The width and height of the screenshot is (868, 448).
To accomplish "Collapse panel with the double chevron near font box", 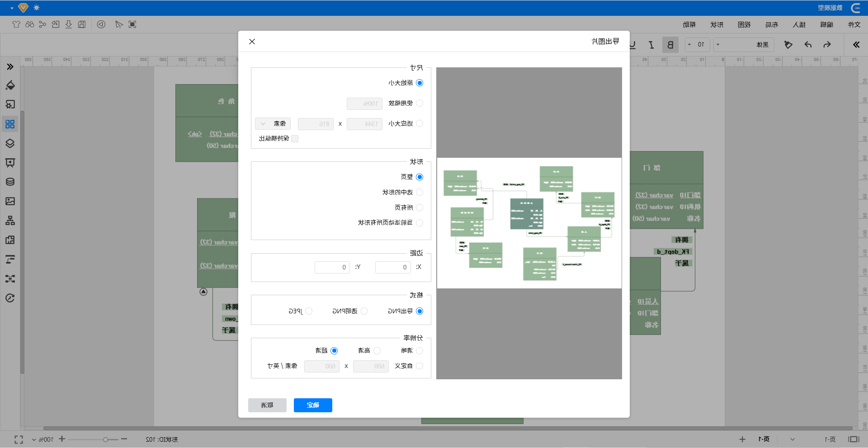I will pyautogui.click(x=856, y=45).
